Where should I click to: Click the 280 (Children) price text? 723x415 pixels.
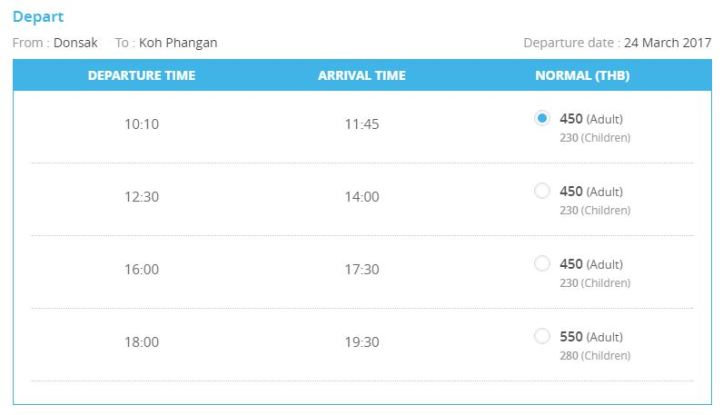pos(595,355)
